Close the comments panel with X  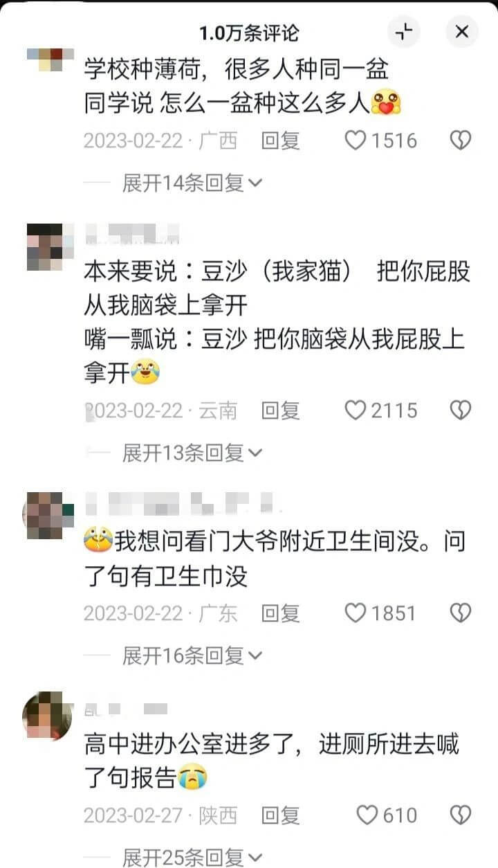462,31
